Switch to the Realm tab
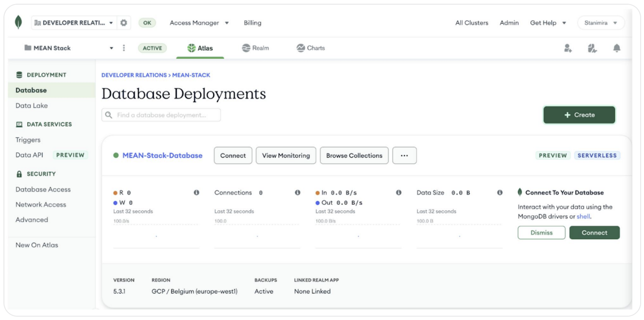The width and height of the screenshot is (644, 320). (255, 48)
